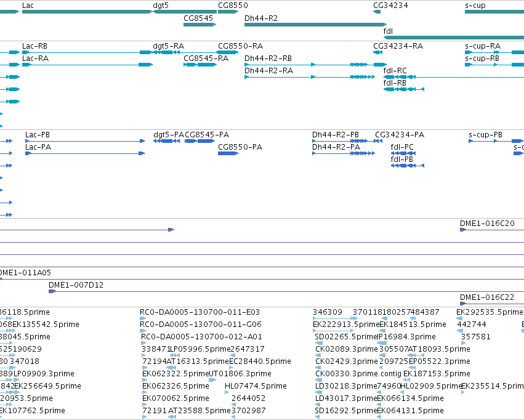Select EST AT16313.5prime

tap(171, 368)
